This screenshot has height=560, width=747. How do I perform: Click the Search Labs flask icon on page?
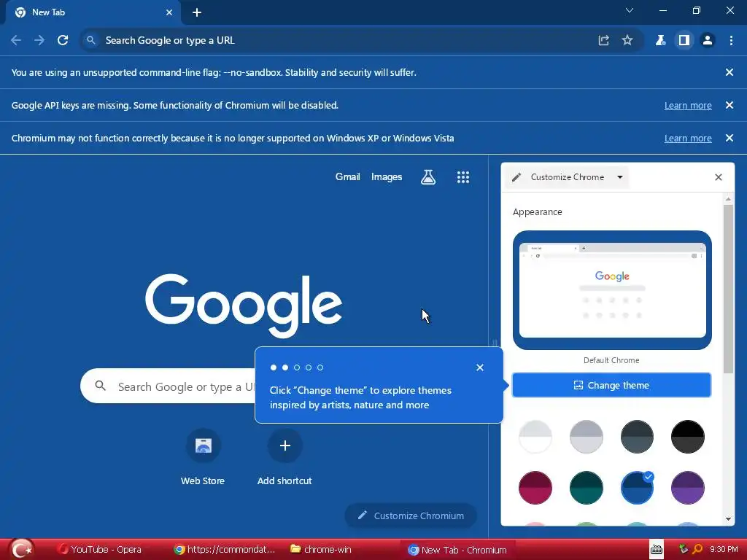(x=428, y=177)
